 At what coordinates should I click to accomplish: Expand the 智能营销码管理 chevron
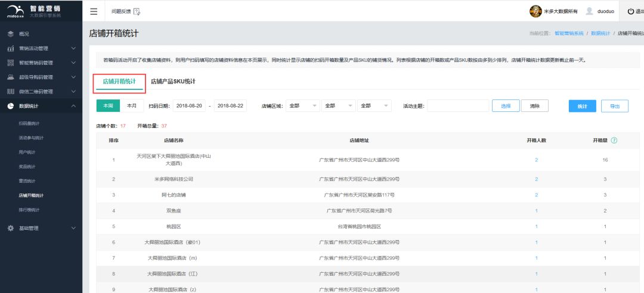coord(73,63)
